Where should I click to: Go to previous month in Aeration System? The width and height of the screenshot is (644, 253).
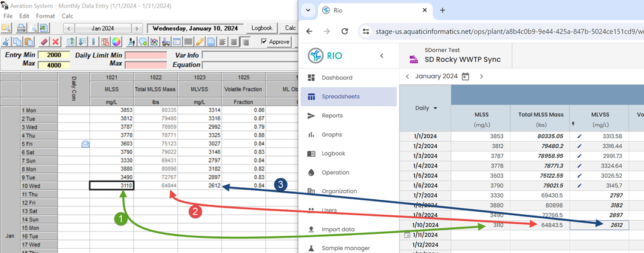[68, 28]
